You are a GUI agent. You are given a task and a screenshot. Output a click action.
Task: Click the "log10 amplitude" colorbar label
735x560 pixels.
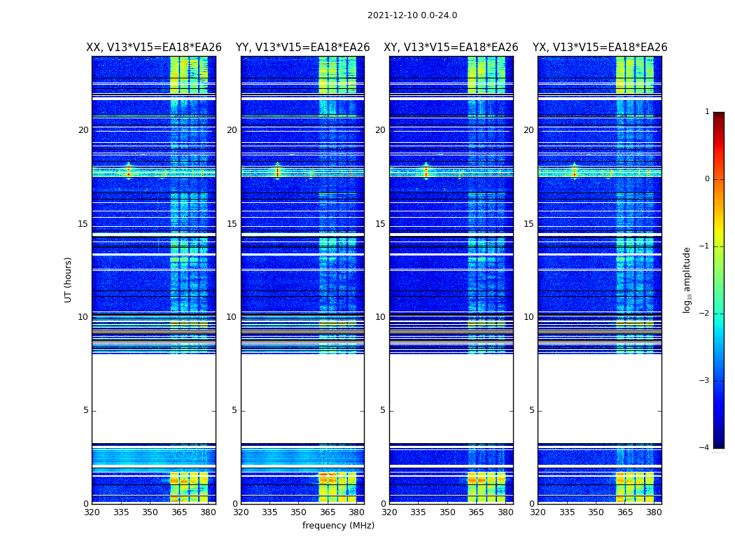tap(687, 279)
